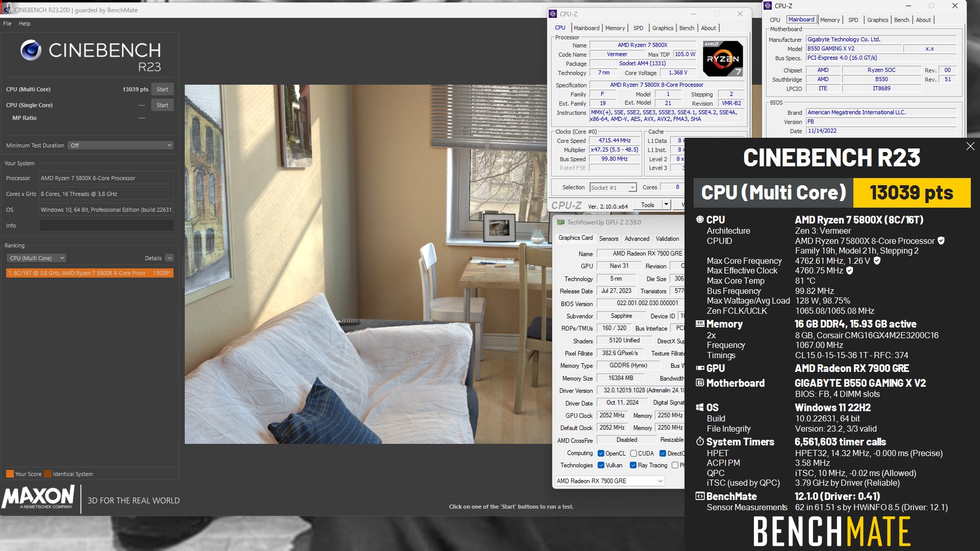Click the CPU chip icon in BenchMate panel
The width and height of the screenshot is (980, 551).
[700, 219]
